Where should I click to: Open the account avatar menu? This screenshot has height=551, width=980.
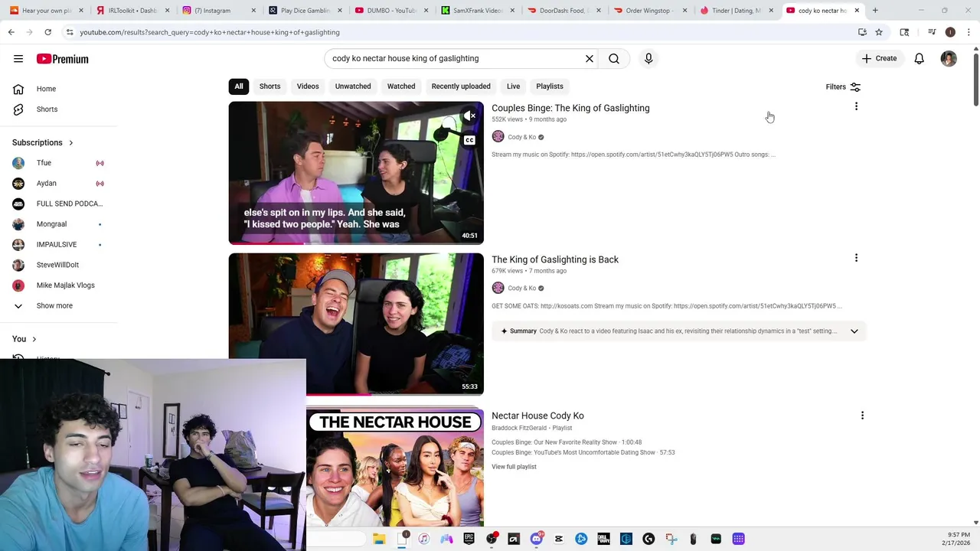pos(949,59)
